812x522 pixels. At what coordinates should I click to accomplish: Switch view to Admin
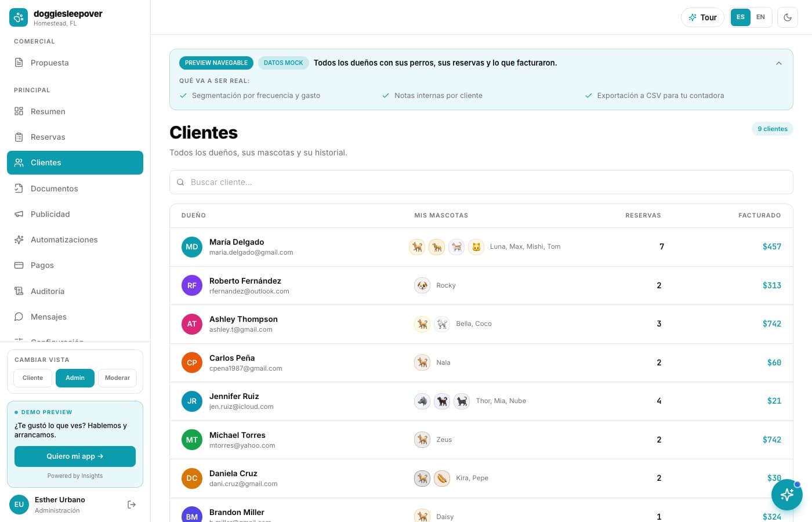point(75,378)
